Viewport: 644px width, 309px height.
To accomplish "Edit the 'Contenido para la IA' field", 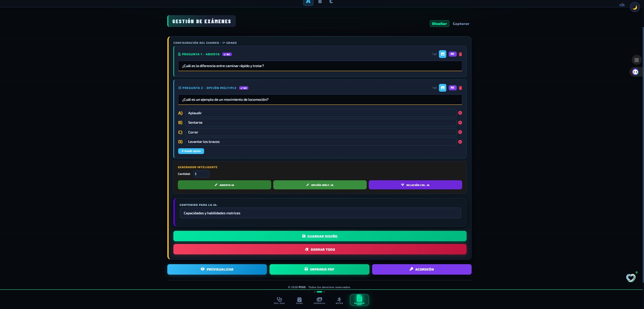I will click(x=320, y=213).
